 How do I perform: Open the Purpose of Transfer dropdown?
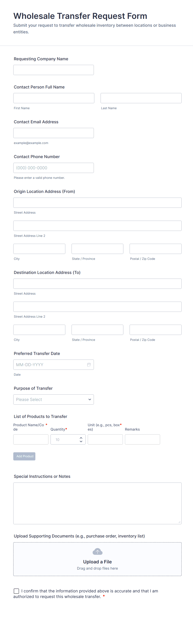point(54,399)
